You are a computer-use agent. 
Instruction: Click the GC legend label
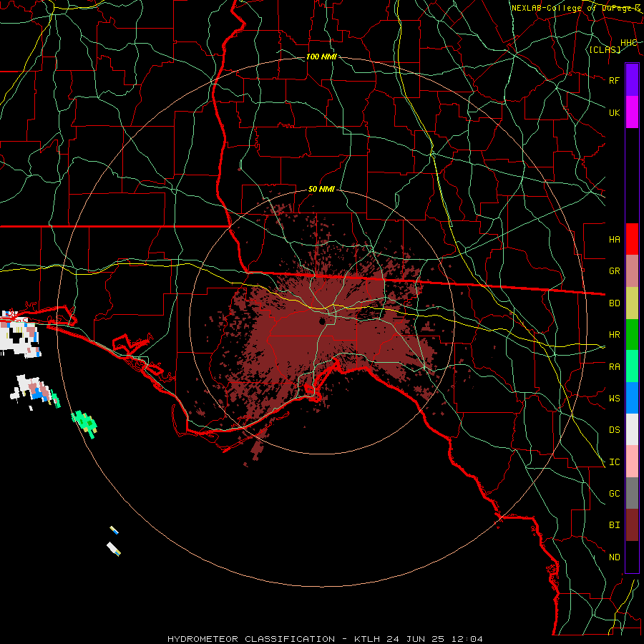click(615, 494)
